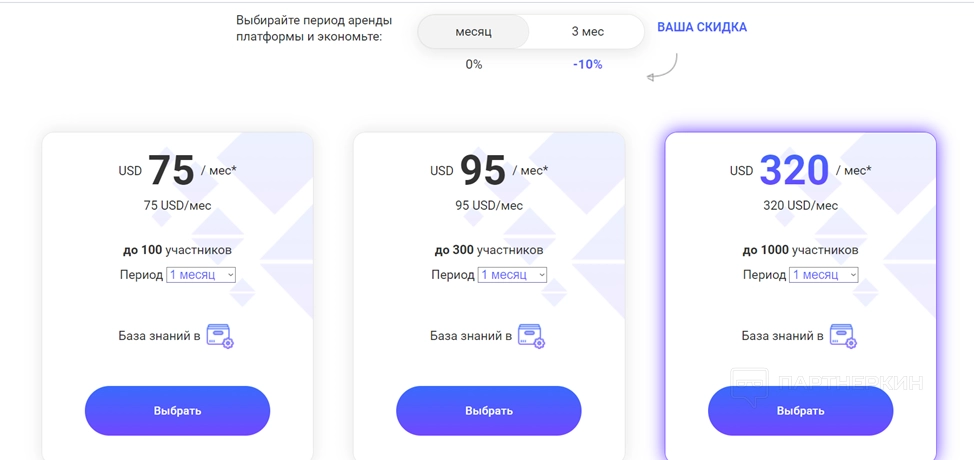Choose the 320 USD plan with Выбрать
The height and width of the screenshot is (460, 974).
[801, 411]
